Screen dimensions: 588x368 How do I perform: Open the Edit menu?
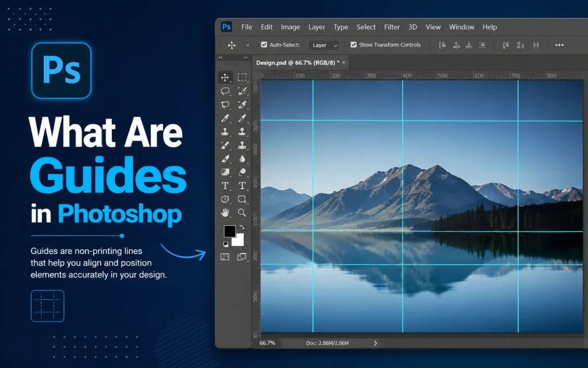pyautogui.click(x=266, y=27)
